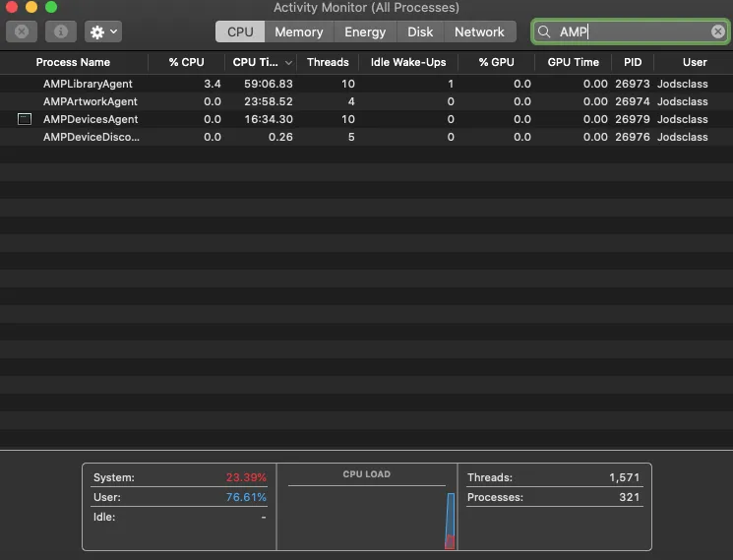This screenshot has height=560, width=733.
Task: Click the AMPDevicesAgent application icon
Action: click(x=25, y=119)
